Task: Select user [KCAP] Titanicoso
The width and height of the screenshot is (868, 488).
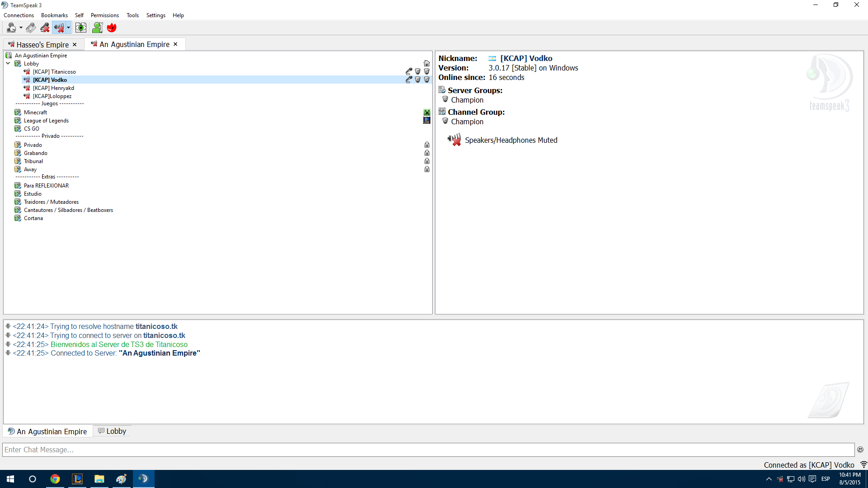Action: (54, 72)
